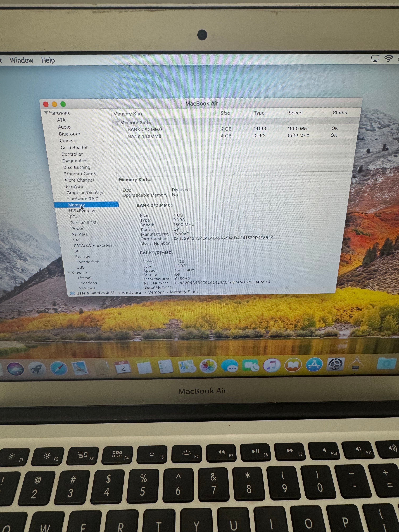The height and width of the screenshot is (532, 399).
Task: Click System Information chip icon in Dock
Action: (x=357, y=364)
